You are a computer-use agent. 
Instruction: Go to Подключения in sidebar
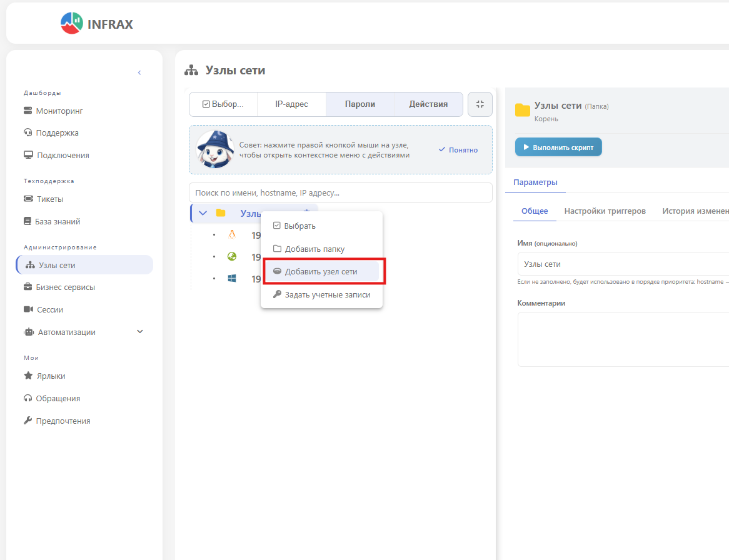point(62,155)
